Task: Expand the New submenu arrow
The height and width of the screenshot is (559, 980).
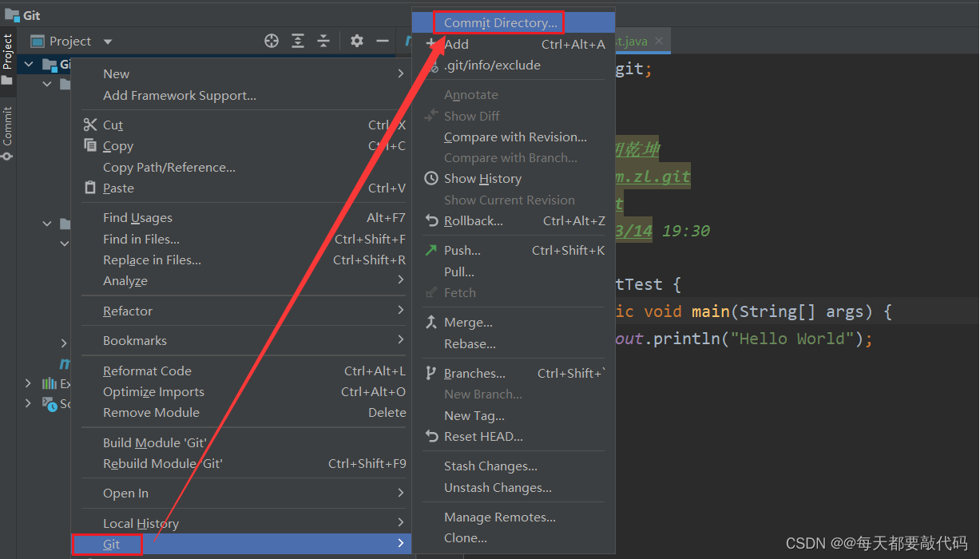Action: click(x=402, y=73)
